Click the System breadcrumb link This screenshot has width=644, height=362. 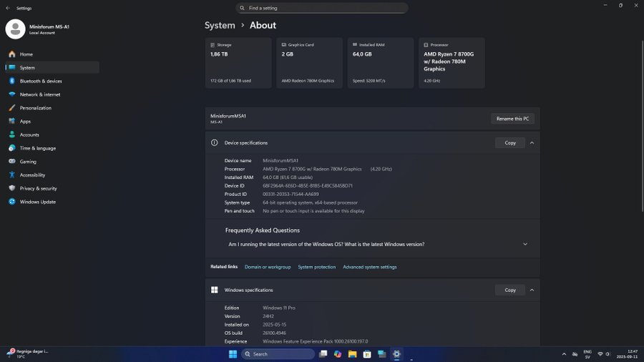click(x=220, y=26)
